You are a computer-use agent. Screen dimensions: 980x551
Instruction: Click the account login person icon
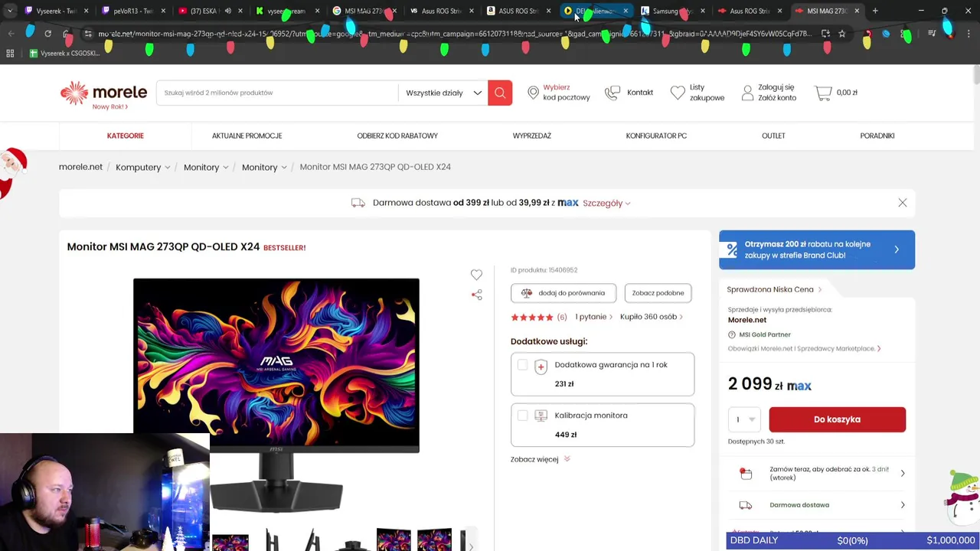(747, 93)
